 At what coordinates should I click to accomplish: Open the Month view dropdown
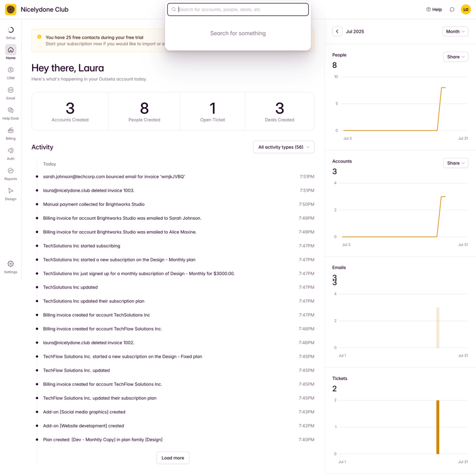pos(455,31)
